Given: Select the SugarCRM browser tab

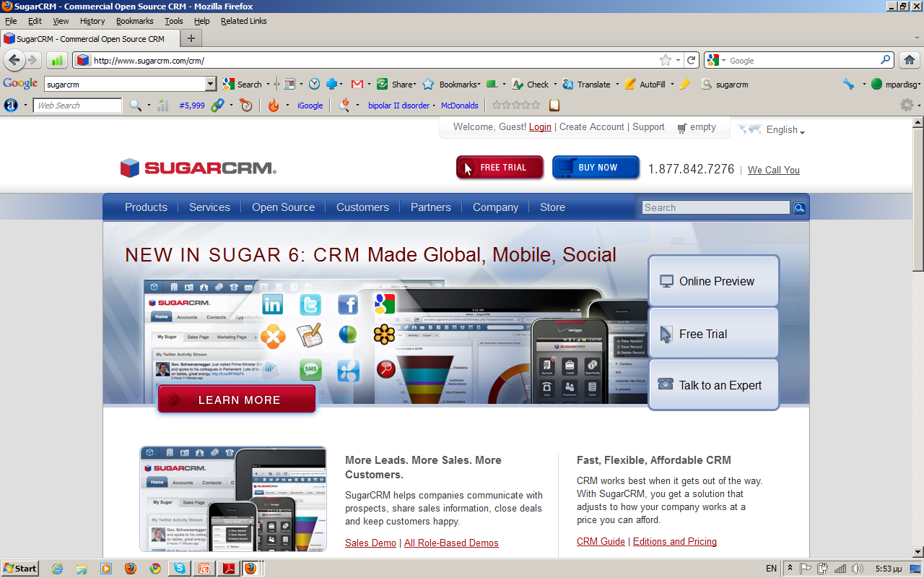Looking at the screenshot, I should (x=90, y=39).
